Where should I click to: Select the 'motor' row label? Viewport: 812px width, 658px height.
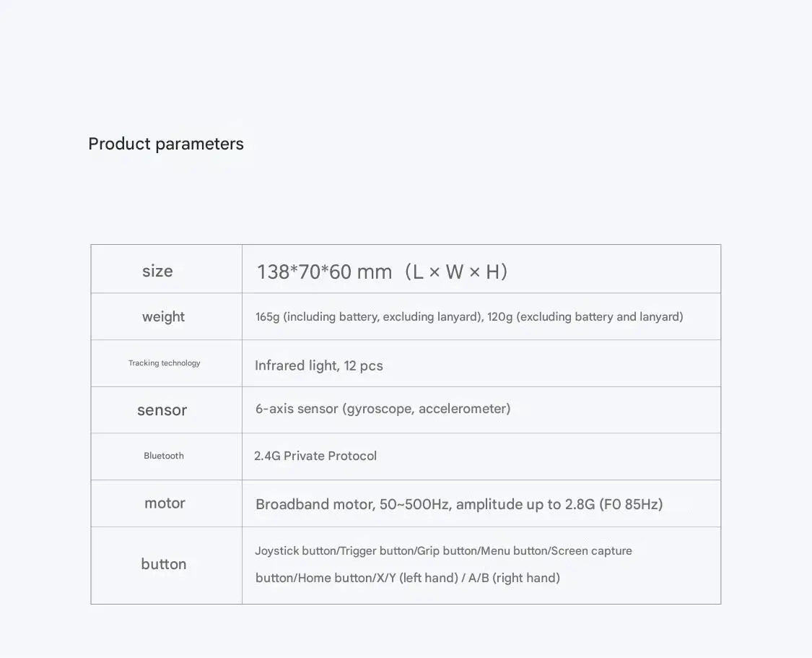click(165, 503)
